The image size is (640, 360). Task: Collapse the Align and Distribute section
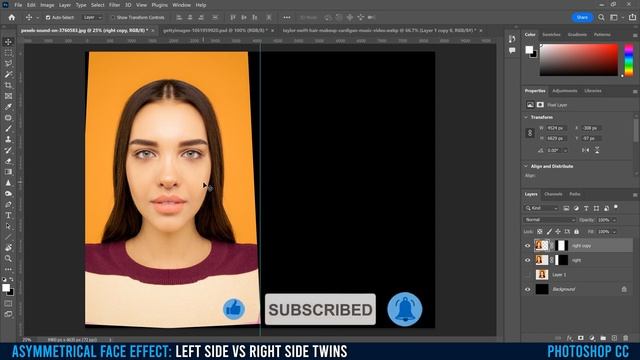coord(526,166)
